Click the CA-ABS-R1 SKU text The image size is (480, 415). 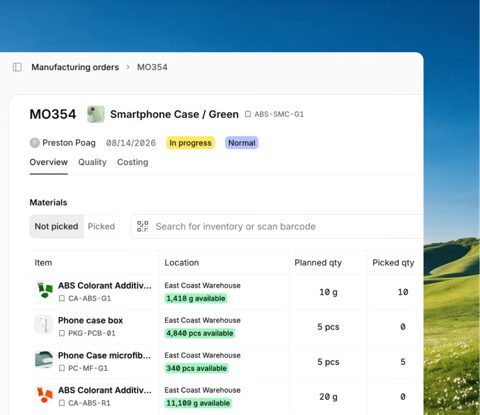(x=89, y=403)
